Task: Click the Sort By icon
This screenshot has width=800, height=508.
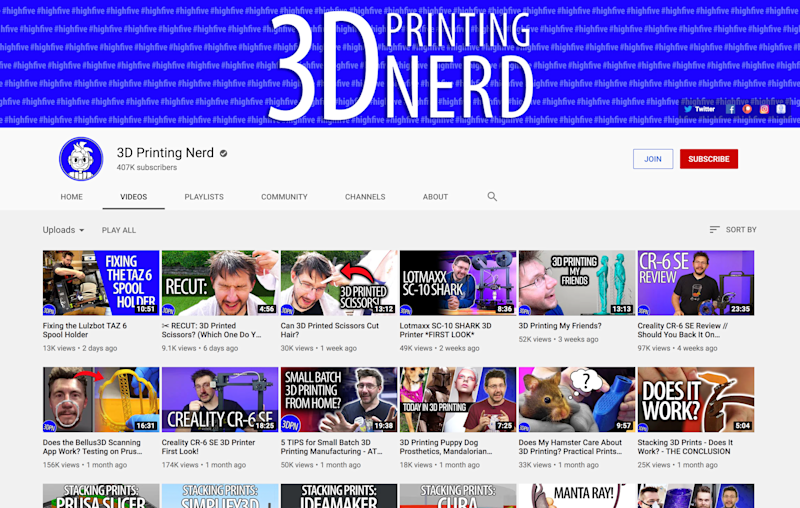Action: 714,230
